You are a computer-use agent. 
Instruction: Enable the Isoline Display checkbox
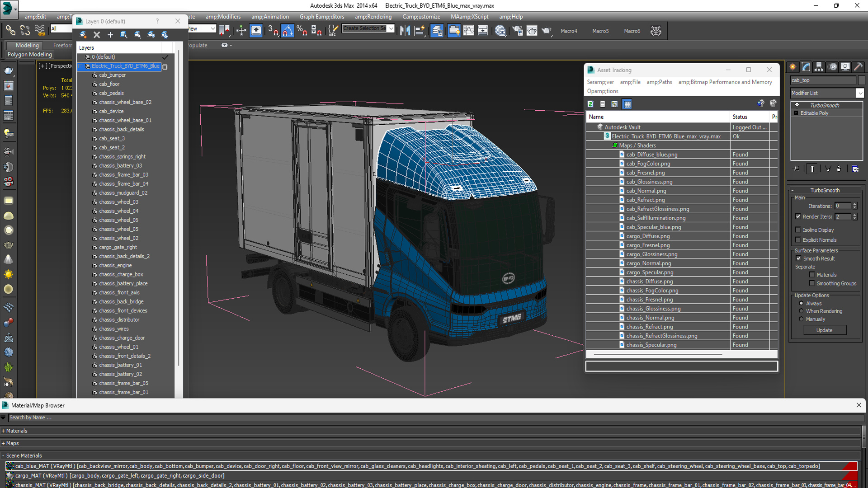(798, 230)
